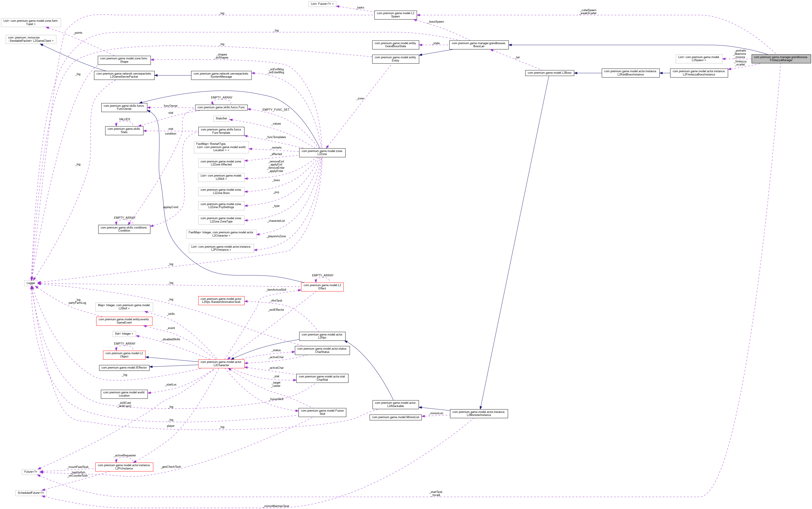This screenshot has width=812, height=509.
Task: Select the FusionSkill class node
Action: click(322, 412)
